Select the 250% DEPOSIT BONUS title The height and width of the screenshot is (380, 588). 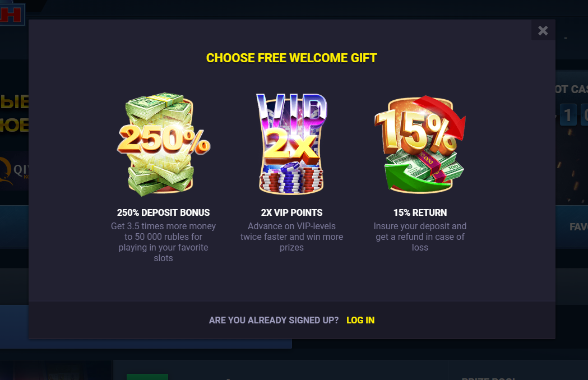coord(163,212)
